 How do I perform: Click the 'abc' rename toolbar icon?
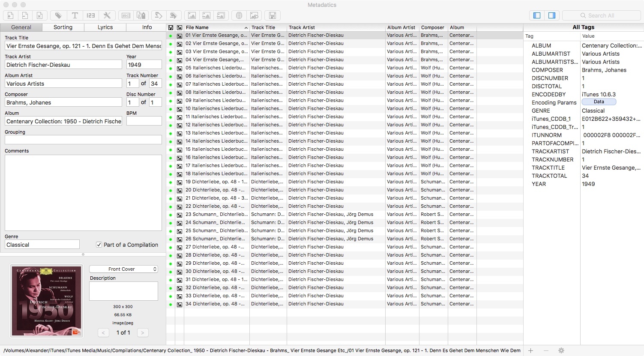[x=126, y=15]
